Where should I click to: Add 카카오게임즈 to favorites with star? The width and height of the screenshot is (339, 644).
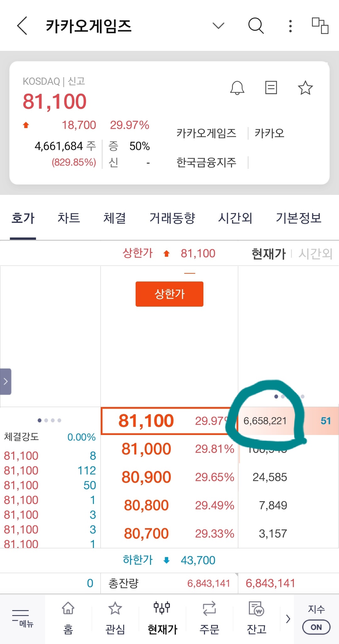[305, 88]
